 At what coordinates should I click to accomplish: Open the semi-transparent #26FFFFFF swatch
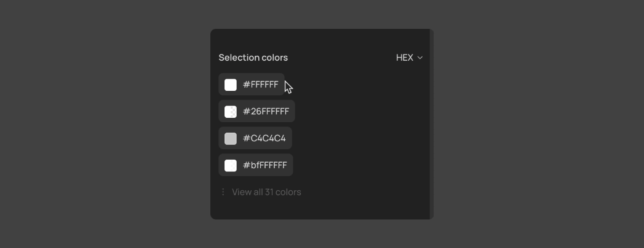tap(231, 112)
